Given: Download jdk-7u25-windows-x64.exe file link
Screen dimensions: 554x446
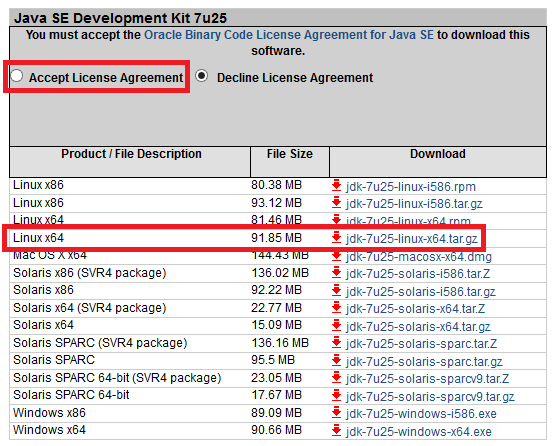Looking at the screenshot, I should coord(419,432).
